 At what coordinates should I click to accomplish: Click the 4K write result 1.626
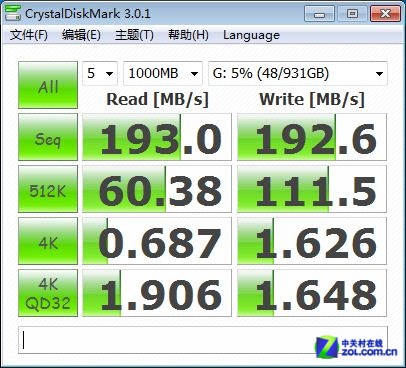[312, 241]
